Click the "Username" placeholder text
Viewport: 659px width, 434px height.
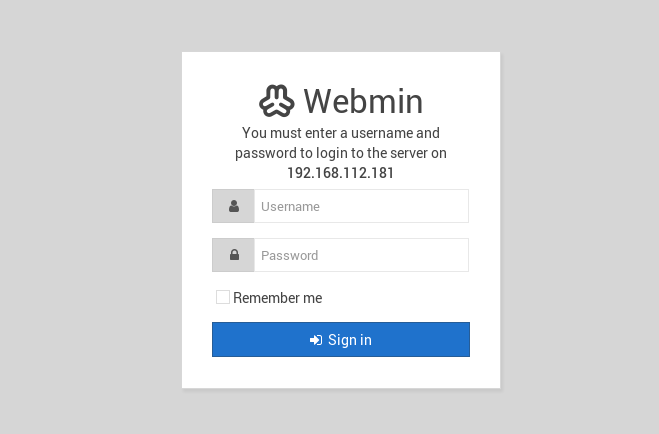[290, 207]
